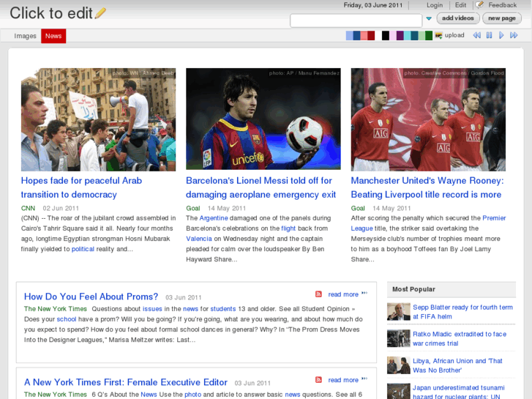This screenshot has height=399, width=532.
Task: Click the upload link
Action: (454, 35)
